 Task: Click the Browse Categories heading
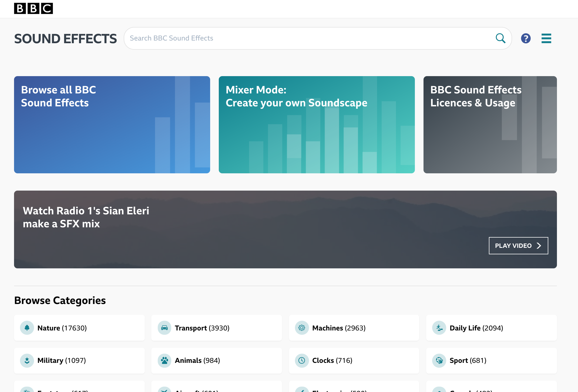pos(60,300)
